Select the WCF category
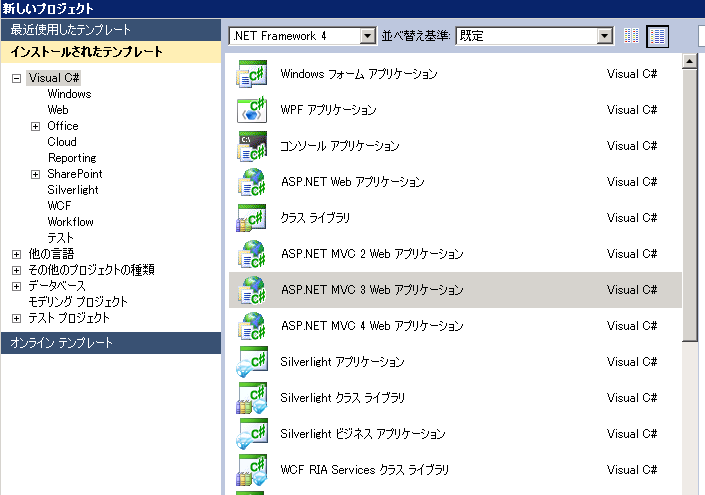 point(59,205)
